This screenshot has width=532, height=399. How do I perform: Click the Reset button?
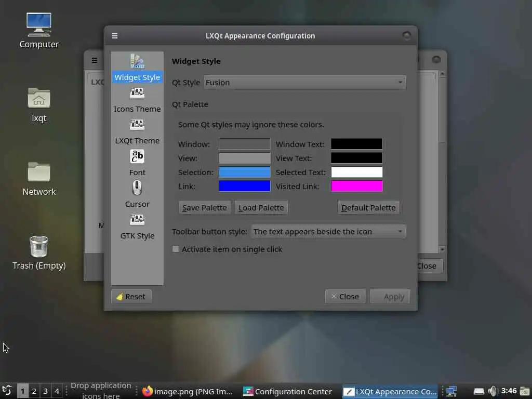[x=131, y=297]
